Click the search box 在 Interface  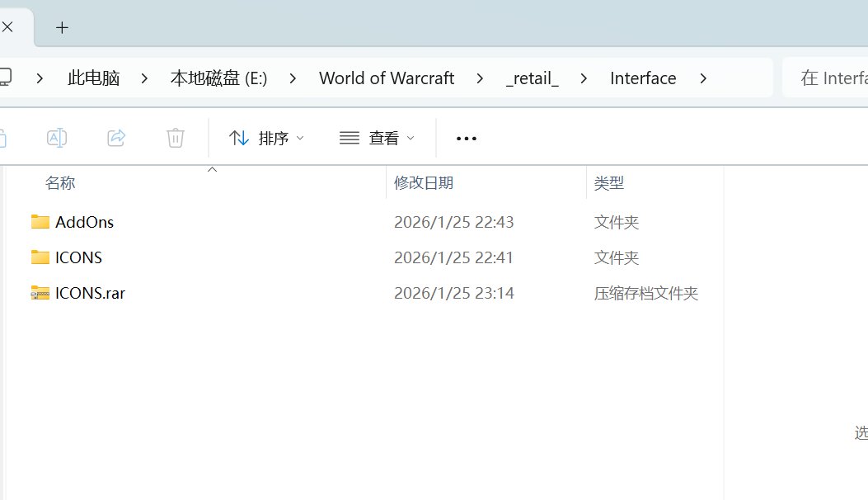[x=825, y=78]
